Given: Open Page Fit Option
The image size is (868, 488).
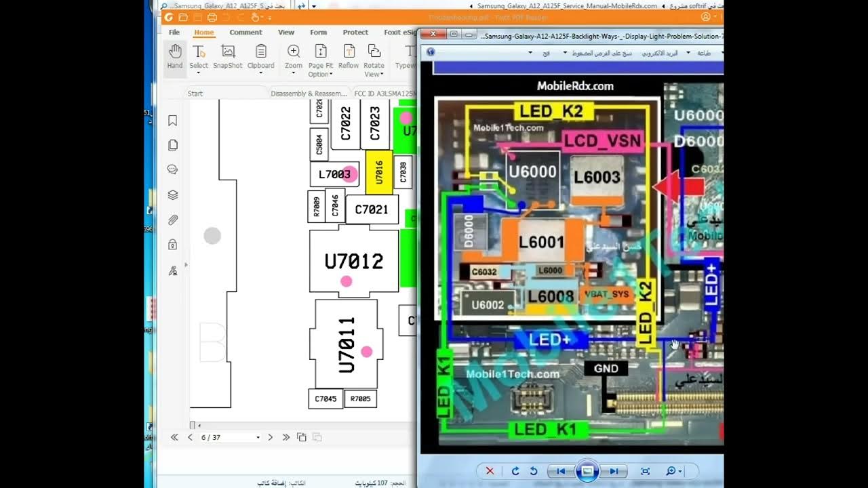Looking at the screenshot, I should tap(321, 60).
